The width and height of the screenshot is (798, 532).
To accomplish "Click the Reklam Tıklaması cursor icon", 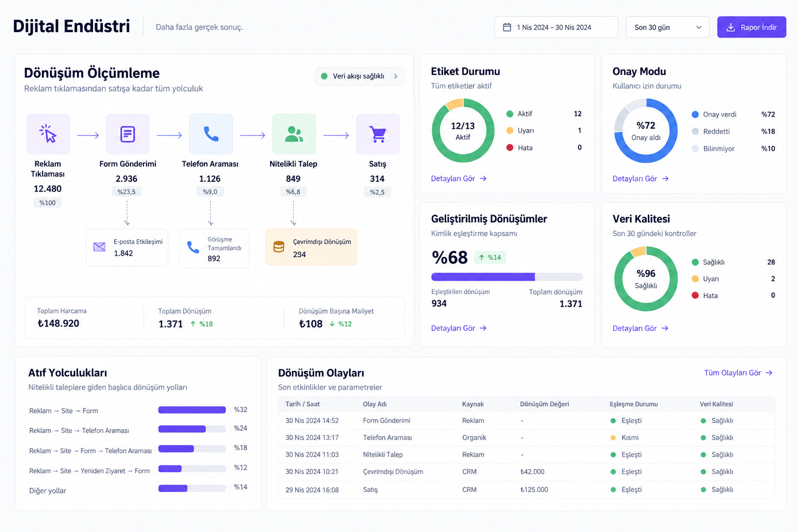I will coord(48,134).
